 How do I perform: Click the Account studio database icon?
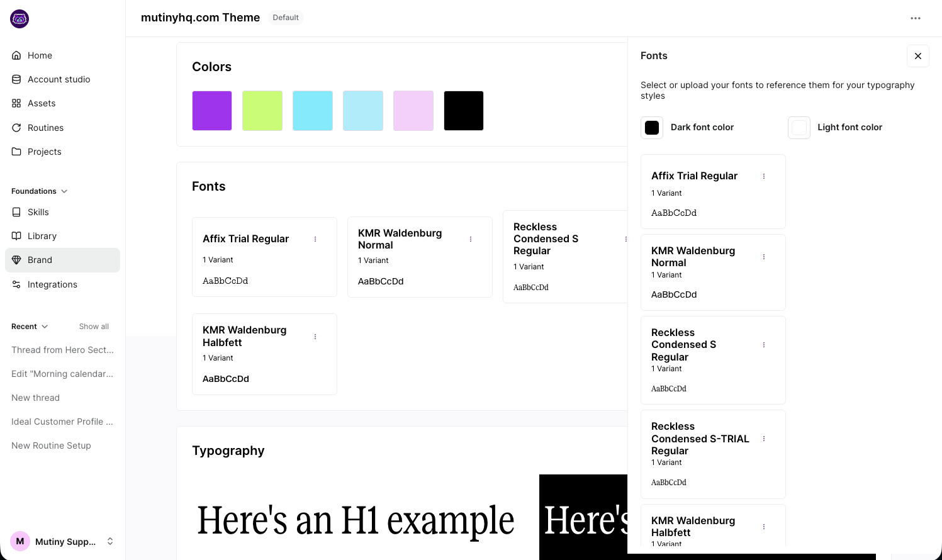click(16, 79)
